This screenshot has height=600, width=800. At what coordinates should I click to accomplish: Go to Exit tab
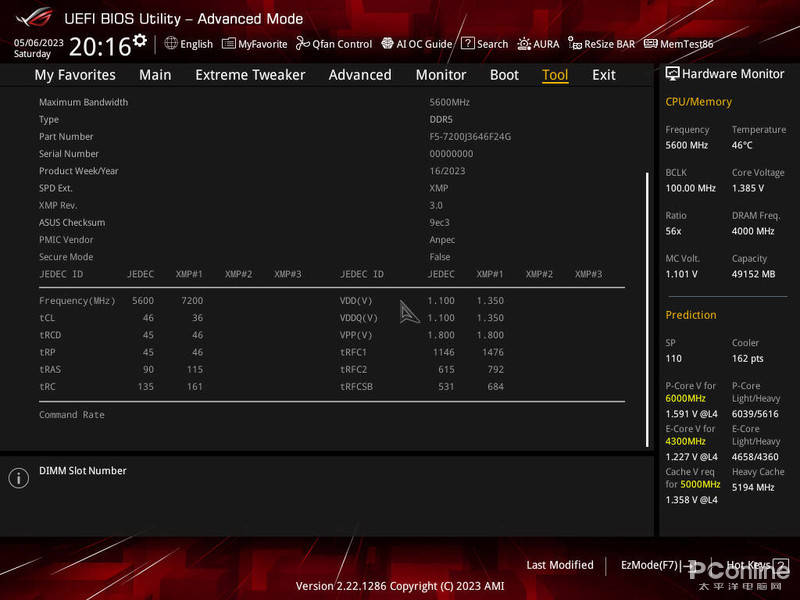click(x=604, y=75)
